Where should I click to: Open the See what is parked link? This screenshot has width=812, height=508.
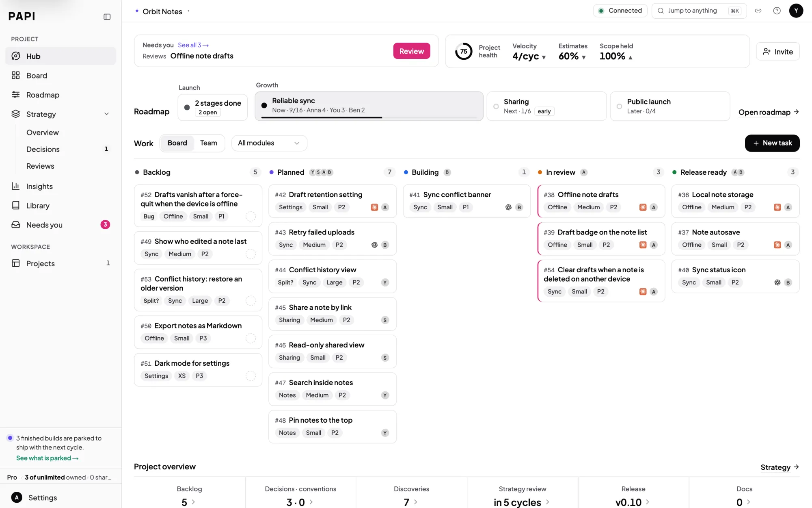coord(48,458)
